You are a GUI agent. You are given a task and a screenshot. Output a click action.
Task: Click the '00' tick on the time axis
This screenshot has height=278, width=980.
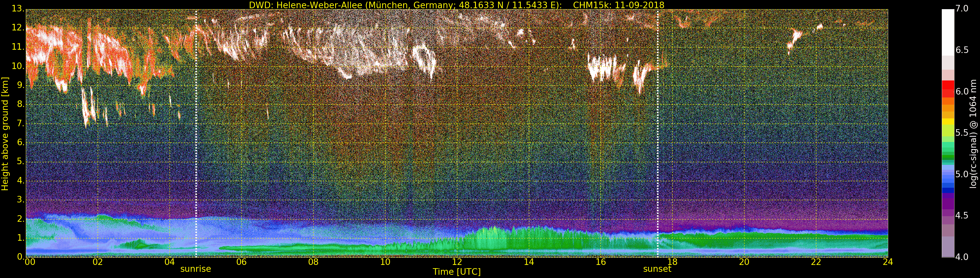(x=30, y=262)
